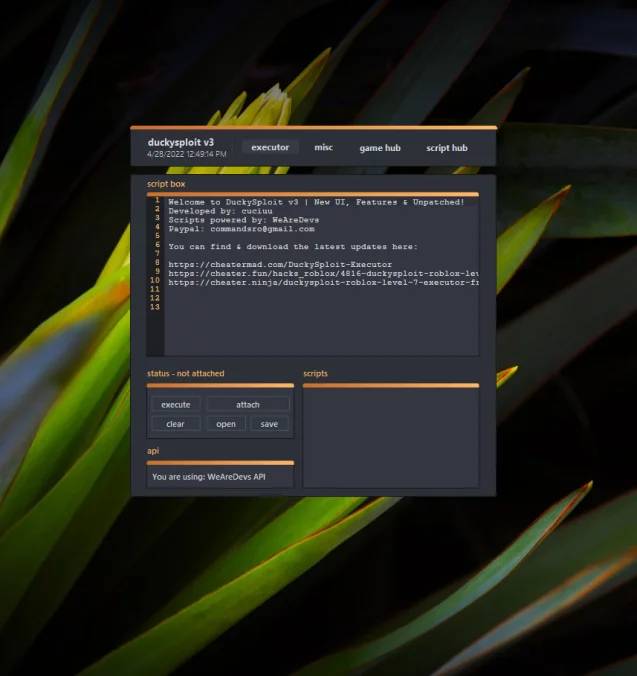Switch to the executor tab
This screenshot has height=676, width=637.
(270, 147)
